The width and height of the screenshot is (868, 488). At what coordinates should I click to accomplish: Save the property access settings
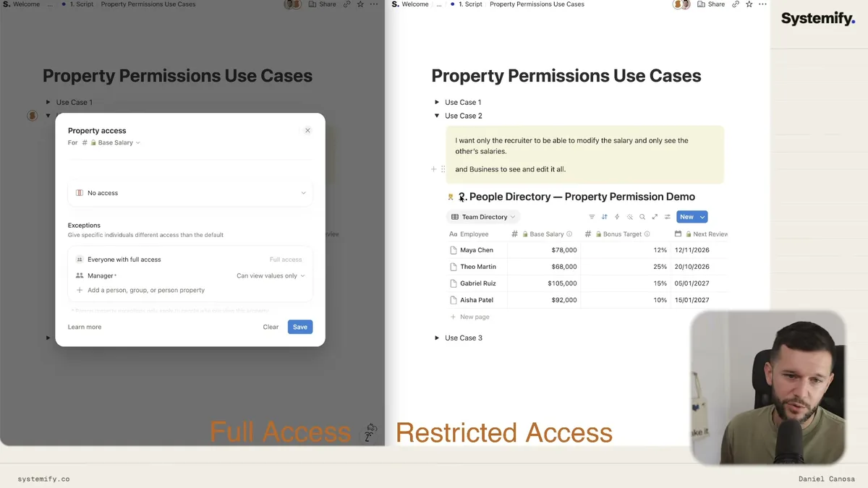point(300,327)
